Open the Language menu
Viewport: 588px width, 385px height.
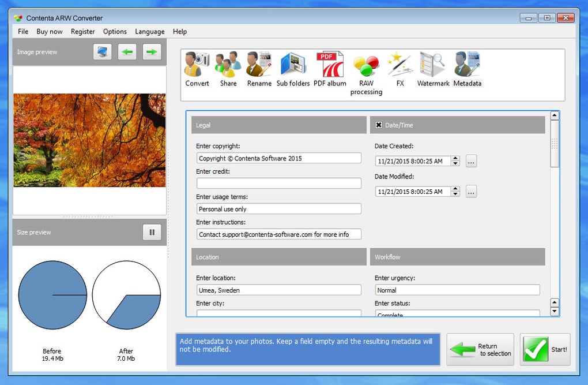(149, 31)
